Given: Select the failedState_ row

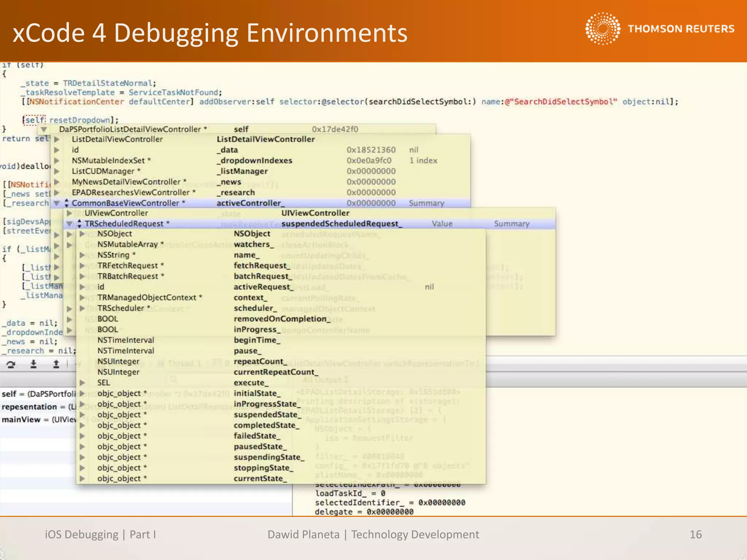Looking at the screenshot, I should pyautogui.click(x=281, y=436).
